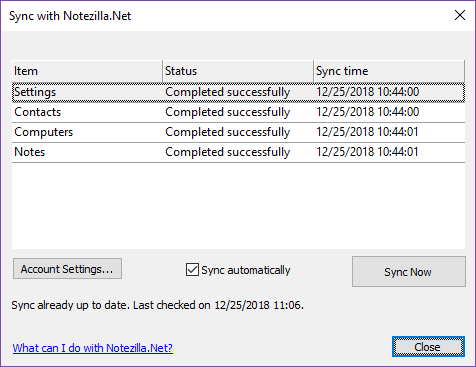Image resolution: width=476 pixels, height=367 pixels.
Task: Click the Computers sync time 12/25/2018 10:44:01
Action: pos(367,132)
